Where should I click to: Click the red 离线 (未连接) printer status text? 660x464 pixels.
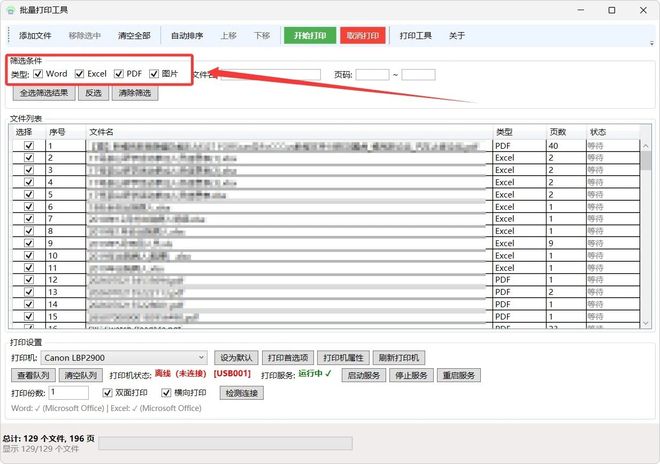point(181,374)
